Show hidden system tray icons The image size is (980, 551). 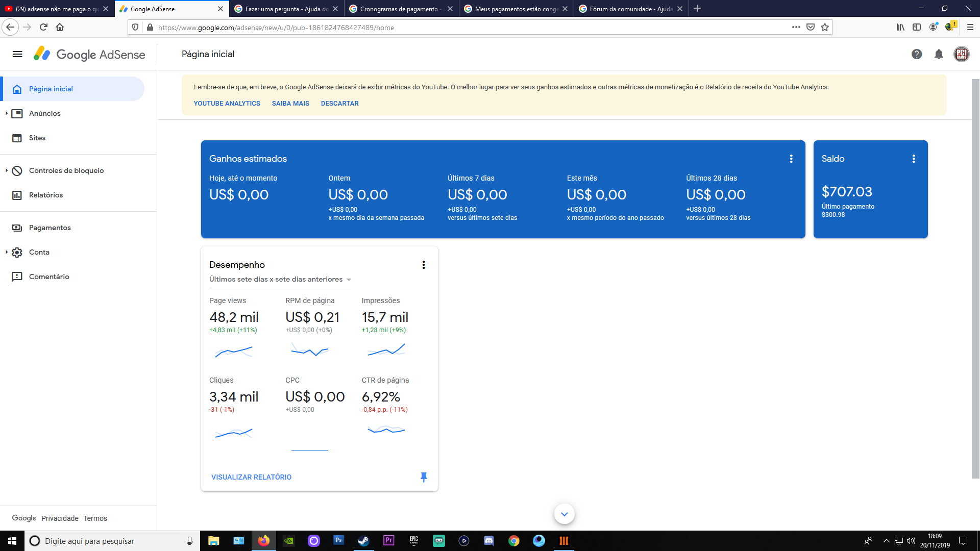(x=887, y=541)
